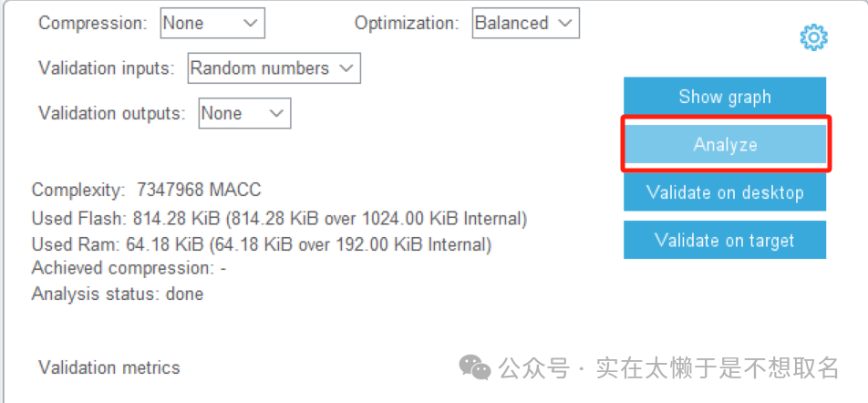This screenshot has height=403, width=868.
Task: Run Validate on desktop
Action: pos(725,192)
